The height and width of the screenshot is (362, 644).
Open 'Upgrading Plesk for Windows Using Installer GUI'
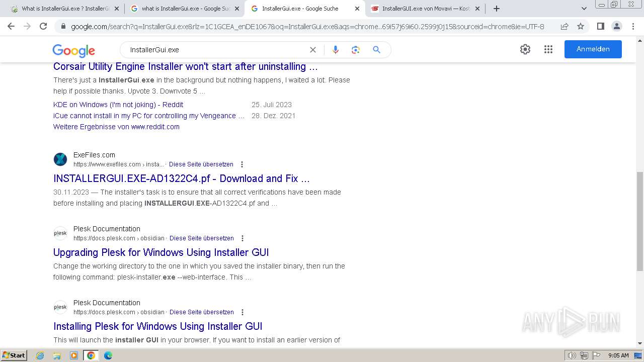(x=161, y=252)
